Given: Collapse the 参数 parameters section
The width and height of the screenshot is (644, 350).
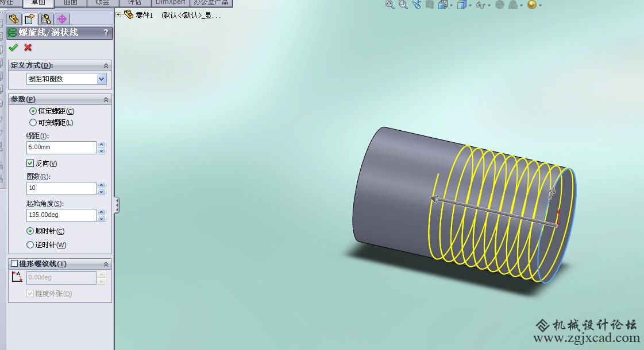Looking at the screenshot, I should 106,99.
